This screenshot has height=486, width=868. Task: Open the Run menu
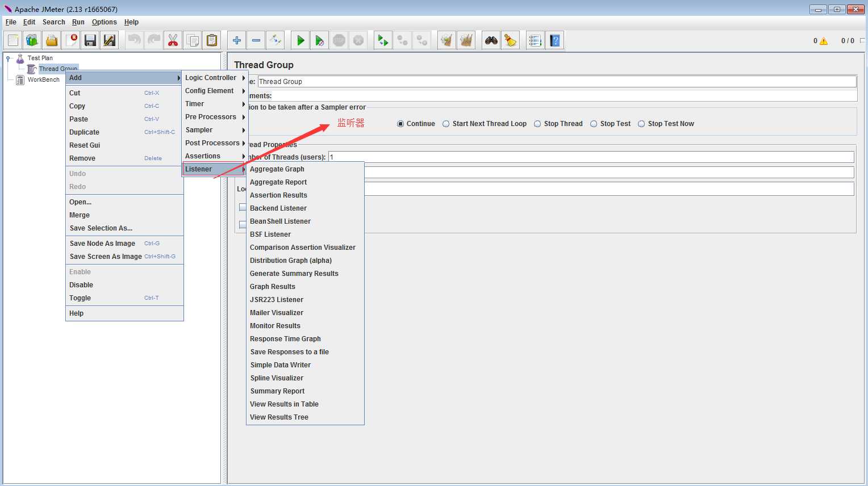(x=78, y=22)
